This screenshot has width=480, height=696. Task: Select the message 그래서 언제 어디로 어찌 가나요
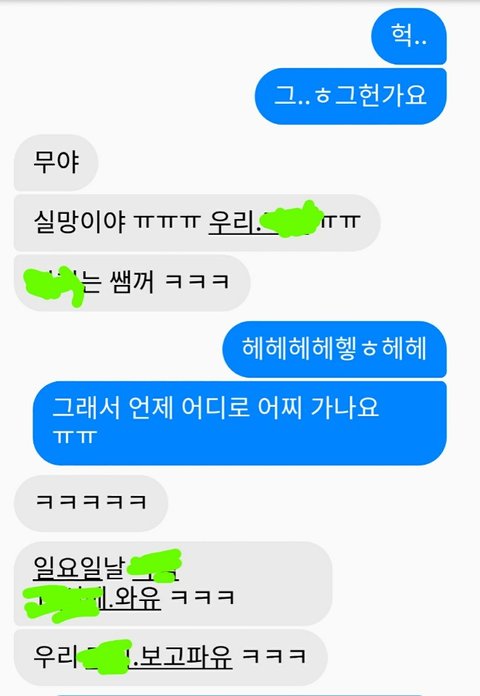[215, 407]
